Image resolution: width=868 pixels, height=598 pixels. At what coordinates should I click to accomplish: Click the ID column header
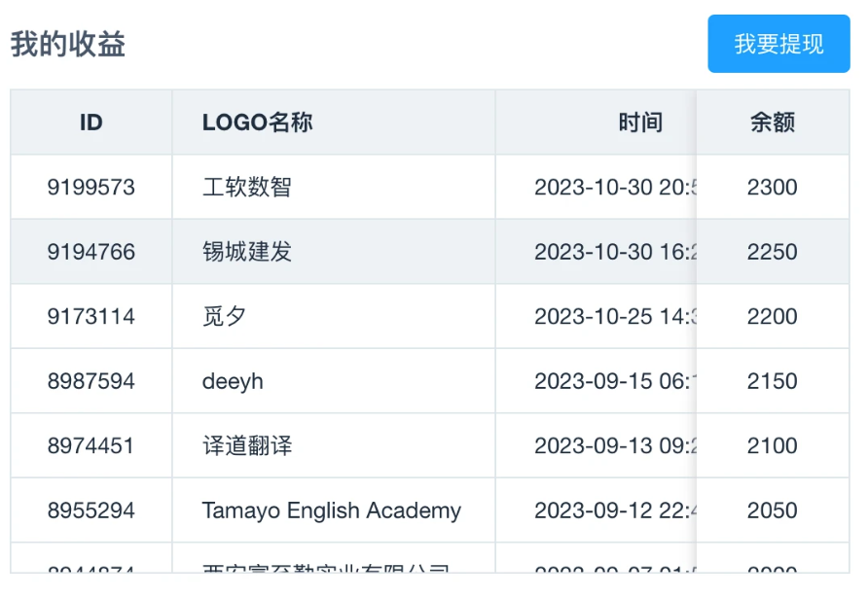click(x=91, y=123)
